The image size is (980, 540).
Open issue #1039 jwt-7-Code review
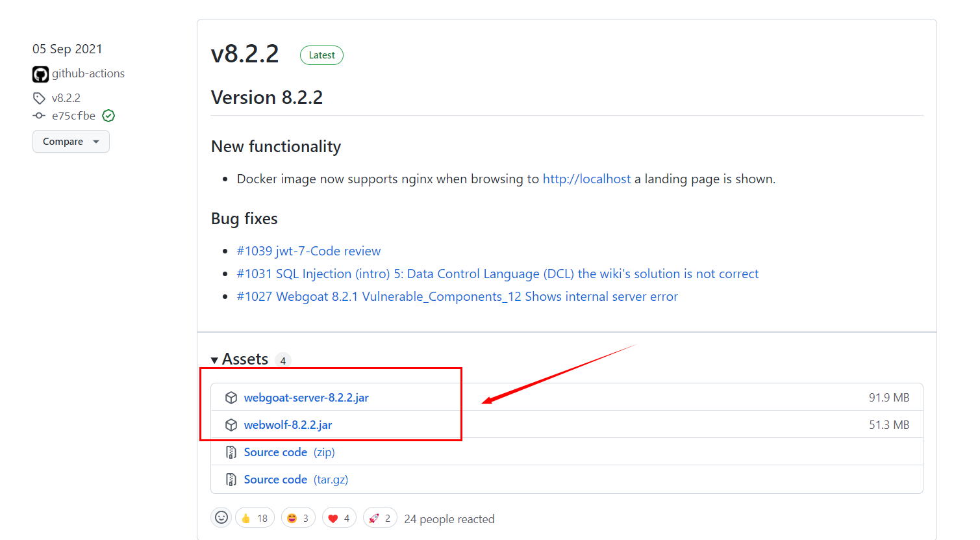click(x=308, y=251)
